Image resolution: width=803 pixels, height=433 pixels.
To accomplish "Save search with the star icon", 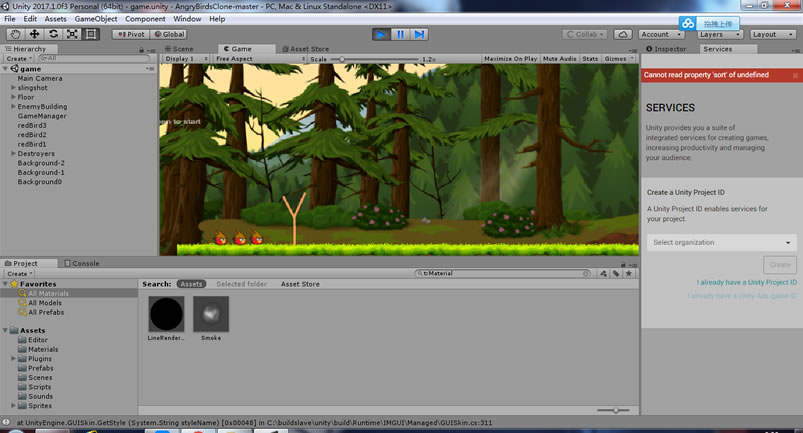I will [x=628, y=274].
